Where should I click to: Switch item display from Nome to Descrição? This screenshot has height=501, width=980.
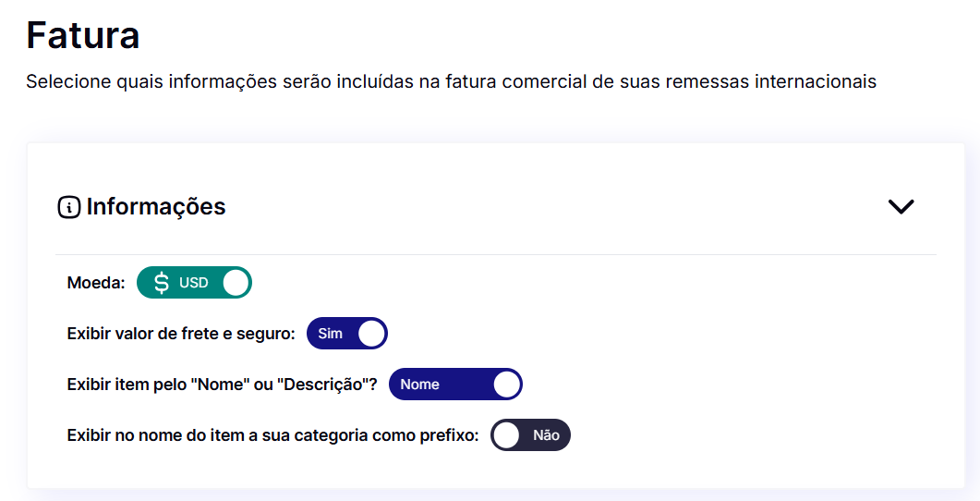tap(455, 385)
